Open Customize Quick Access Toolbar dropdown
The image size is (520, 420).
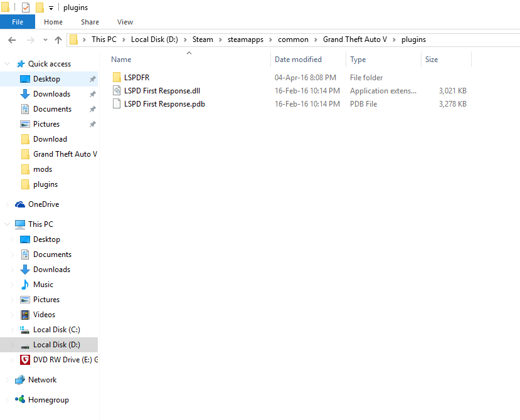pyautogui.click(x=51, y=8)
